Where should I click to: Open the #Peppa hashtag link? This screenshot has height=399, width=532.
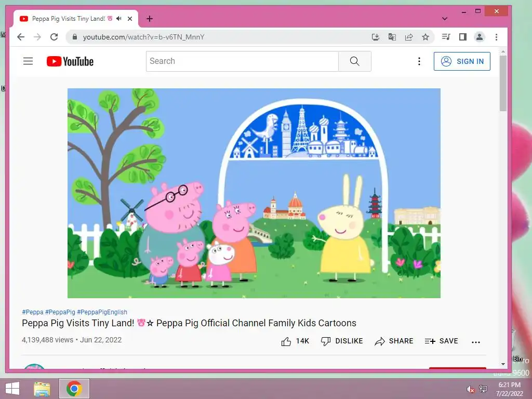point(33,312)
